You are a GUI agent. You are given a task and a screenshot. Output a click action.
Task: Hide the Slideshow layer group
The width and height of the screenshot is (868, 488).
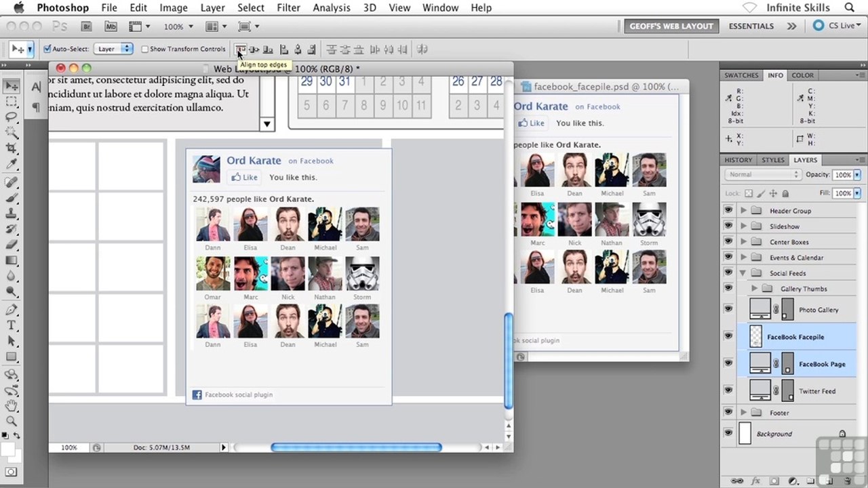coord(728,226)
